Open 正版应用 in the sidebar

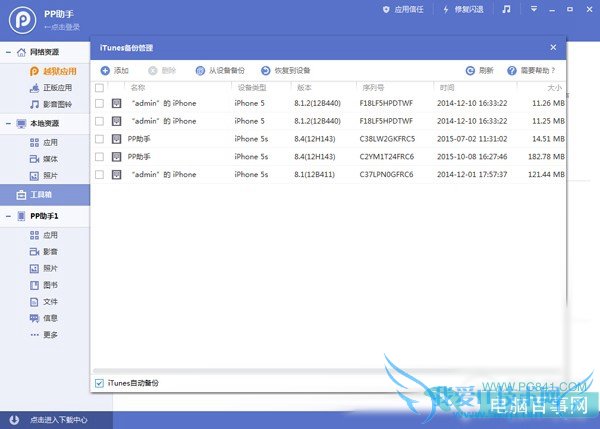click(x=51, y=88)
